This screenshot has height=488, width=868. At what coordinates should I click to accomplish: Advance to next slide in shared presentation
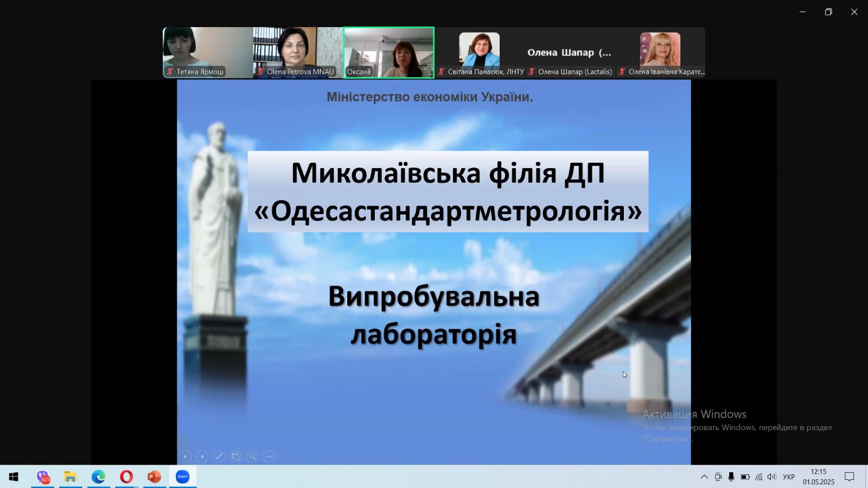[202, 457]
